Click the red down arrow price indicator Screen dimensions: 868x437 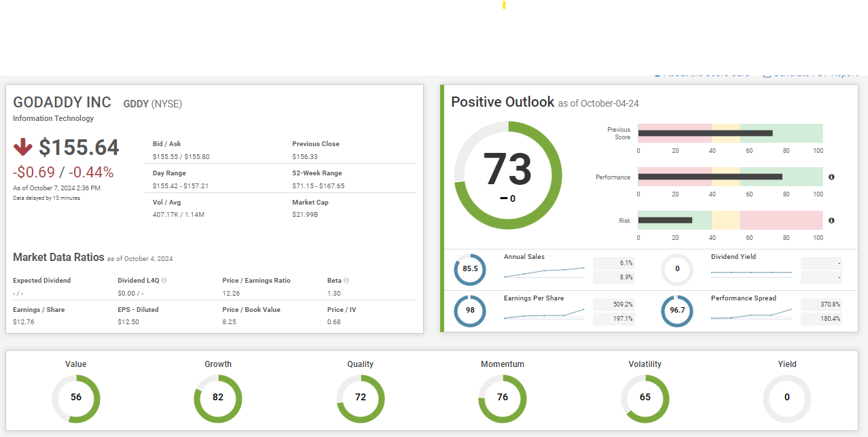(23, 147)
